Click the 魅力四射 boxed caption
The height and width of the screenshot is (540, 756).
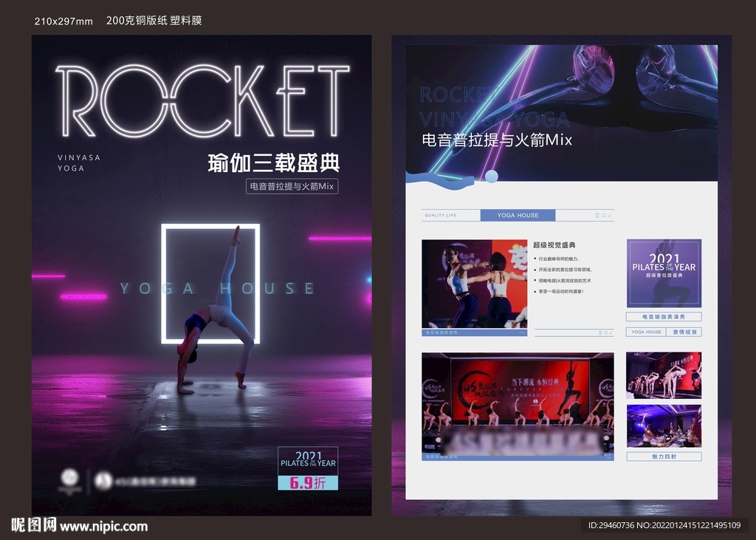(x=664, y=457)
